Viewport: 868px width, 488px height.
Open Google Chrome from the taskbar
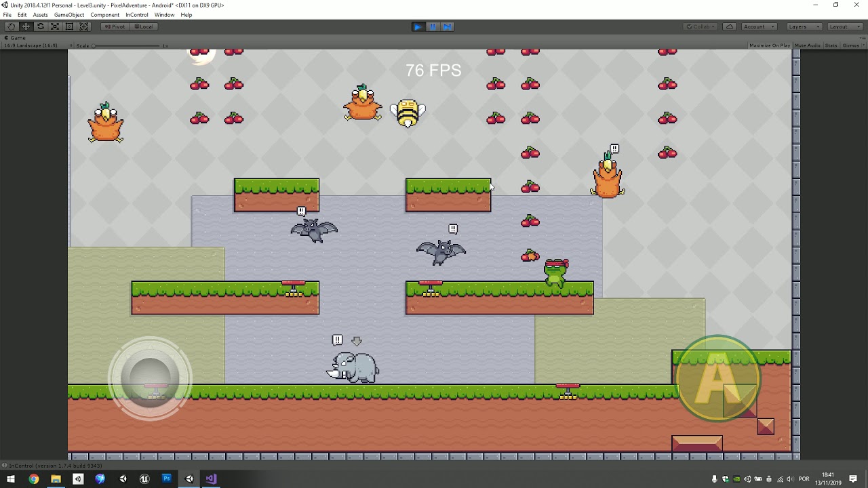33,479
